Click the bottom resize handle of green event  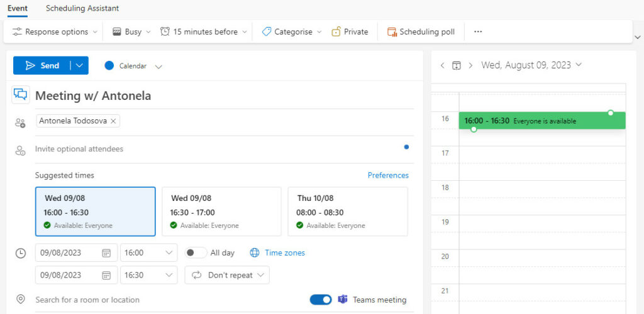[474, 129]
